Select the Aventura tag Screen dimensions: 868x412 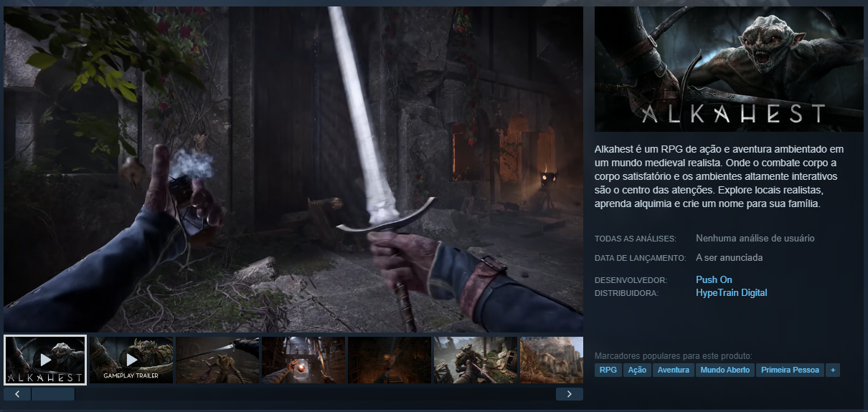pyautogui.click(x=674, y=370)
